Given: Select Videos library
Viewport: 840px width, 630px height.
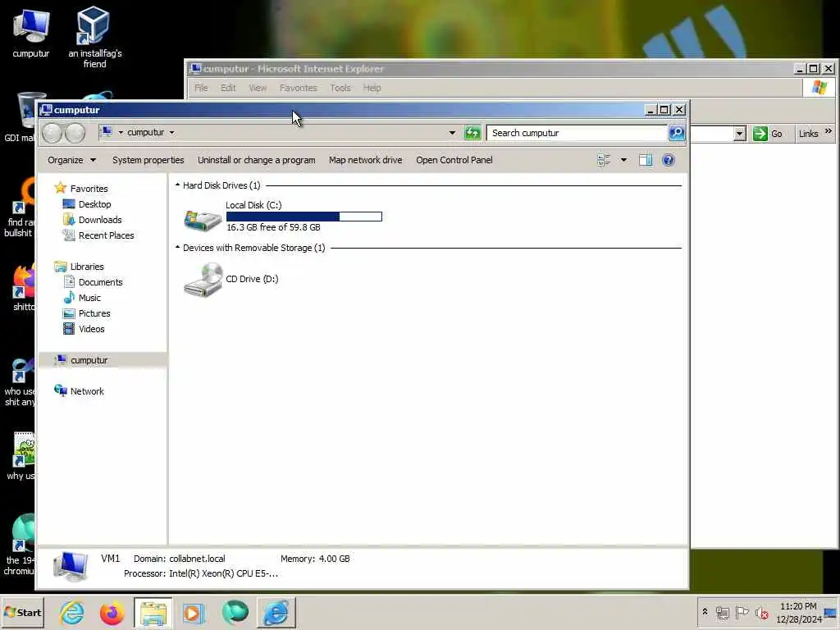Looking at the screenshot, I should [92, 328].
